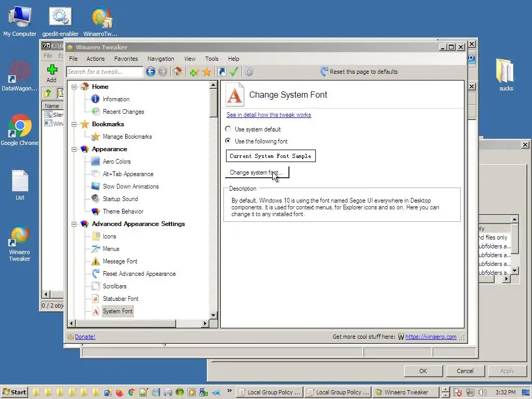Click the Message Font warning icon
Viewport: 532px width, 399px height.
click(x=96, y=261)
